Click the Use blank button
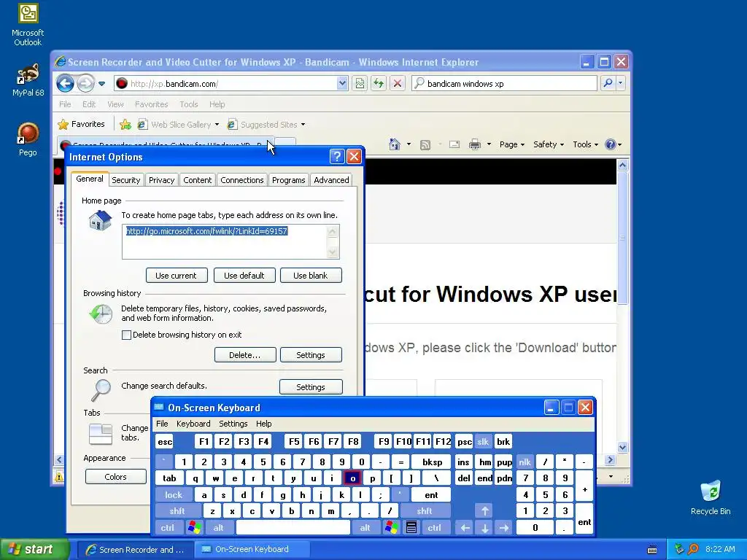Viewport: 747px width, 560px height. (311, 276)
